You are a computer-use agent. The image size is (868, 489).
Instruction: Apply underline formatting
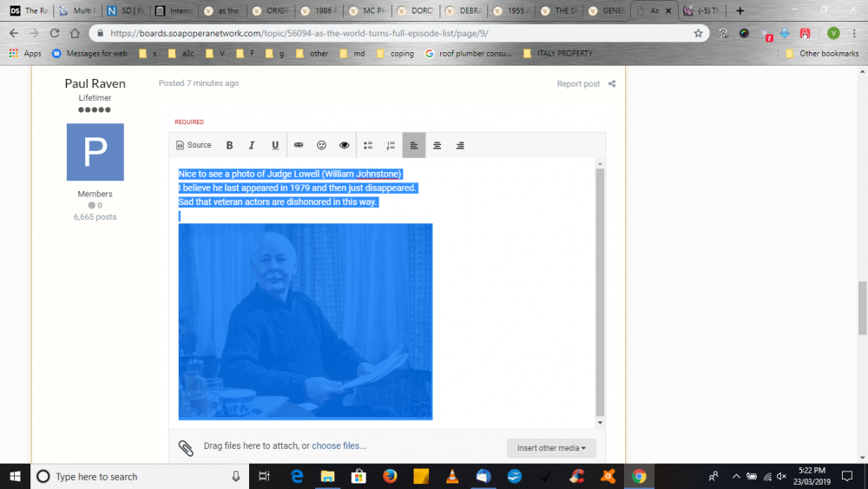pos(275,145)
